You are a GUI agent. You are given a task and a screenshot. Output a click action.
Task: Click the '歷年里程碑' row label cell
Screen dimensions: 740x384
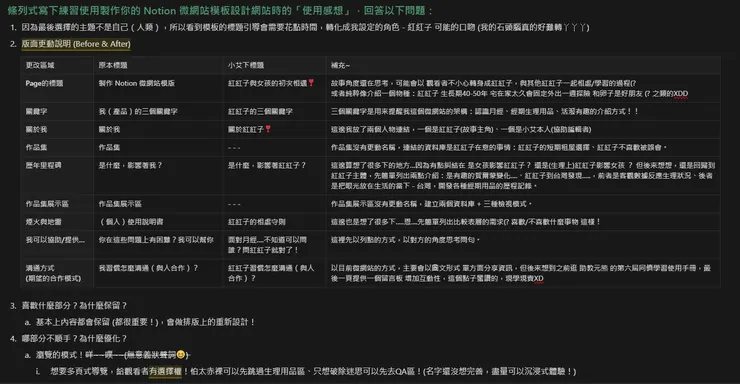(57, 175)
